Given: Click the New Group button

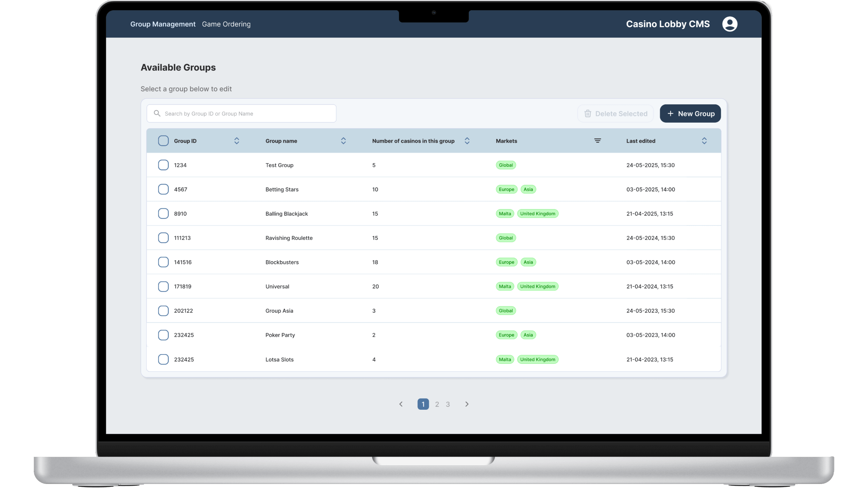Looking at the screenshot, I should click(x=690, y=114).
